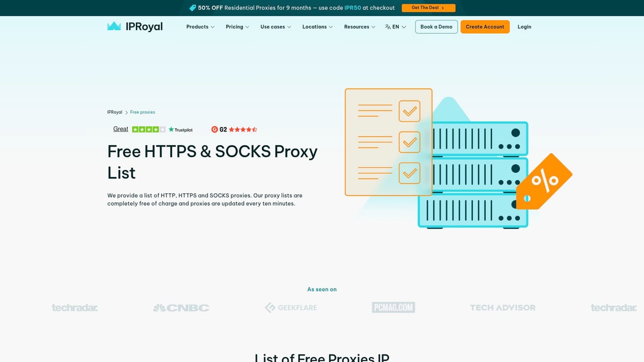644x362 pixels.
Task: Click the Trustpilot star icon
Action: (170, 129)
